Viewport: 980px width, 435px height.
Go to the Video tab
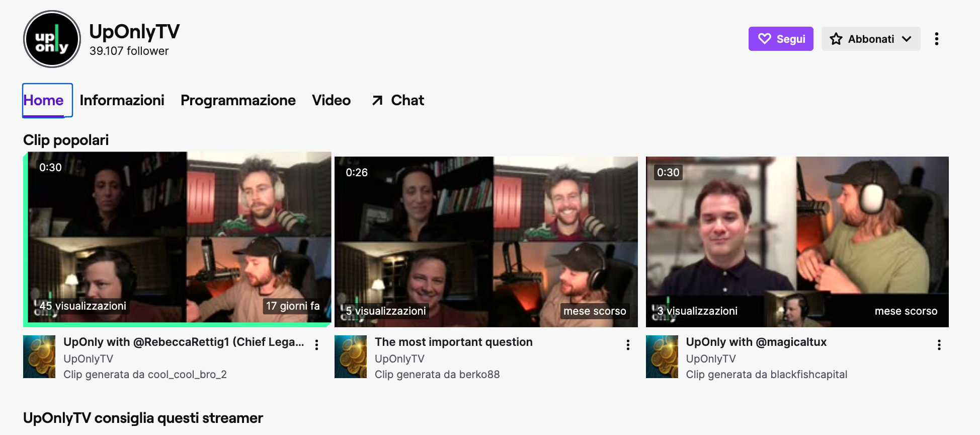point(331,100)
